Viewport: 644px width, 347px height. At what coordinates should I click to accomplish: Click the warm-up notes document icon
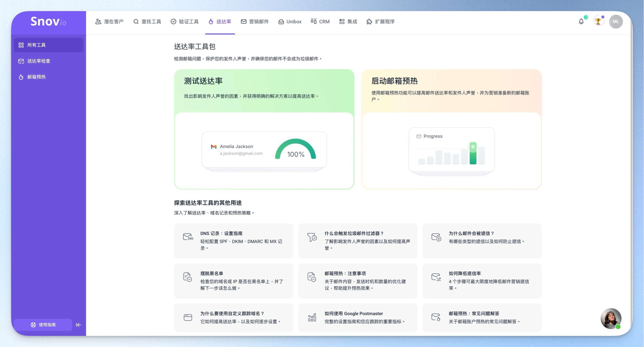tap(312, 277)
